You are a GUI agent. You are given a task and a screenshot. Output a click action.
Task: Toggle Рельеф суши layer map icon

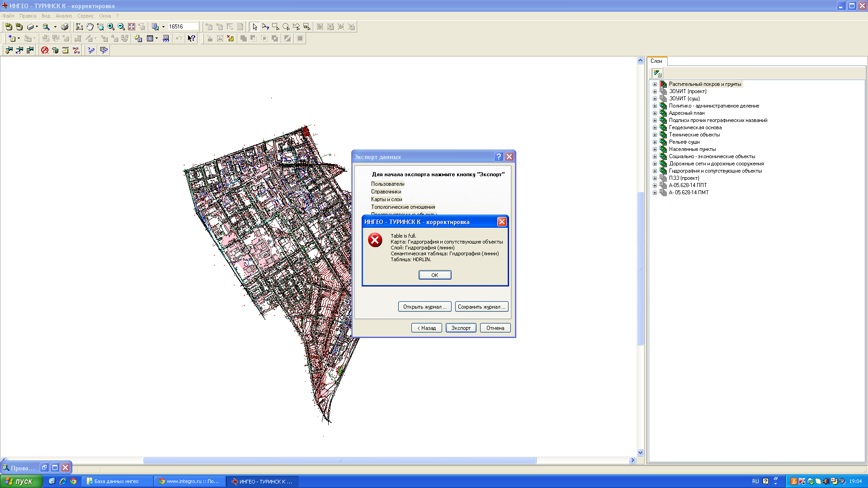pyautogui.click(x=663, y=142)
